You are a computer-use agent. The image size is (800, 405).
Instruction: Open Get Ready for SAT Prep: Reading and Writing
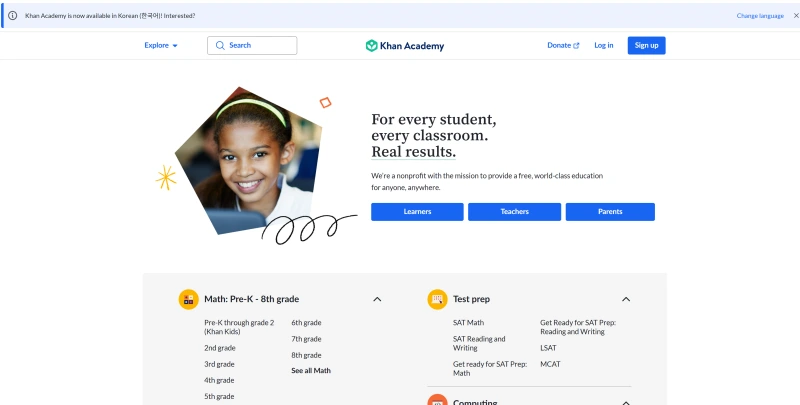pyautogui.click(x=578, y=327)
